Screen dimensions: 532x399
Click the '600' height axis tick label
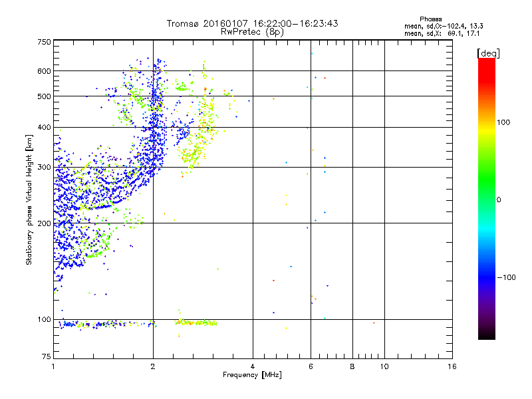(44, 71)
